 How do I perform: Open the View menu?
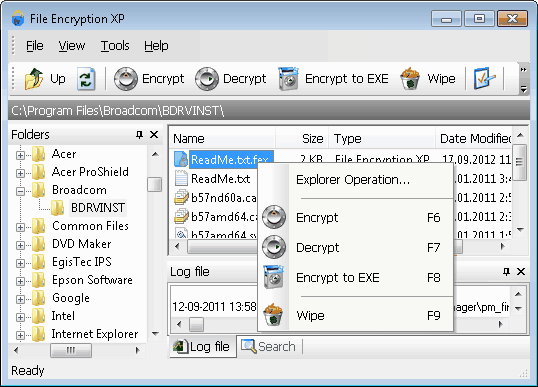coord(71,46)
